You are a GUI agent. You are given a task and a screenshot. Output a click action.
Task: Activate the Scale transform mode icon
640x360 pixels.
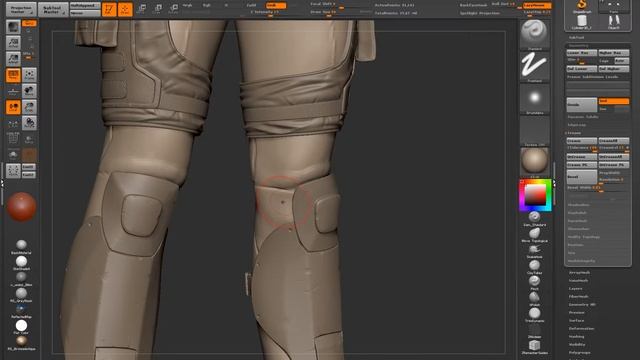pyautogui.click(x=158, y=9)
